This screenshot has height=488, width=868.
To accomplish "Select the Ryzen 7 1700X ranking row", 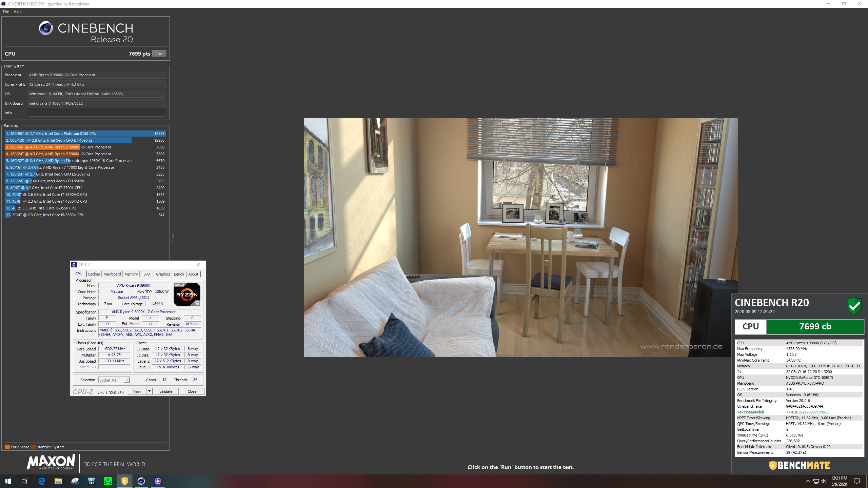I will [85, 167].
